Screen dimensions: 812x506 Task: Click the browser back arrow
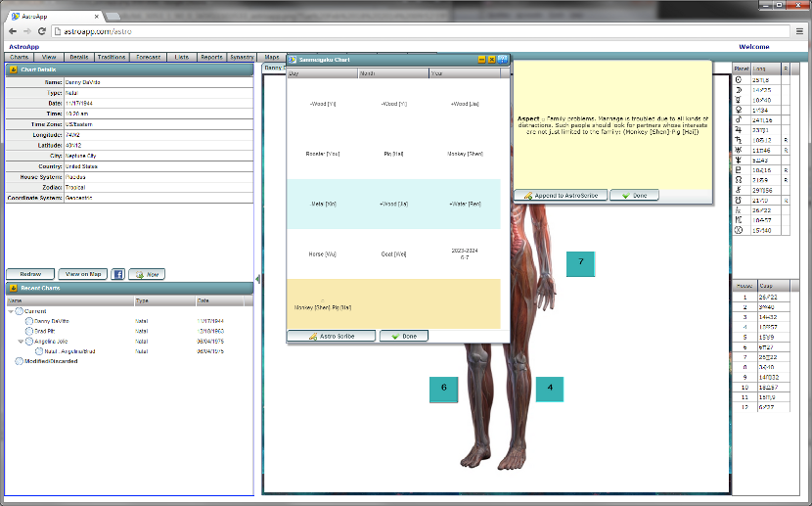12,31
